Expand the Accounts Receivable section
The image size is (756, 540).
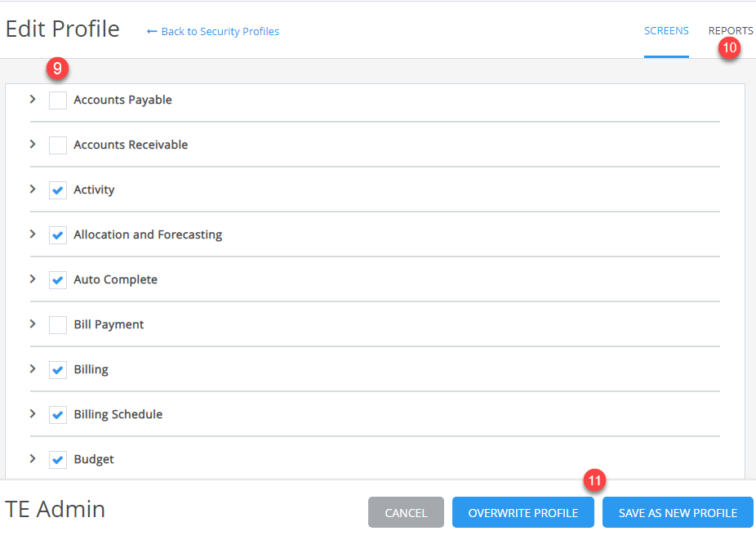pos(33,145)
